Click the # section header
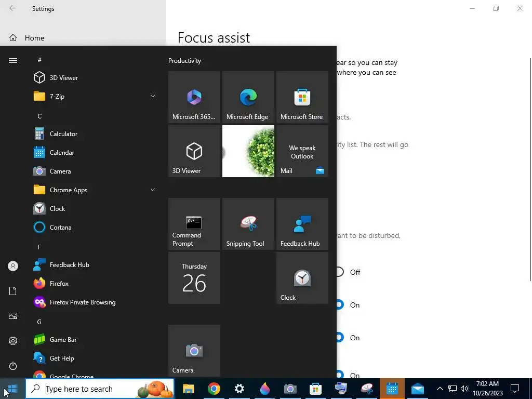532x399 pixels. [39, 60]
